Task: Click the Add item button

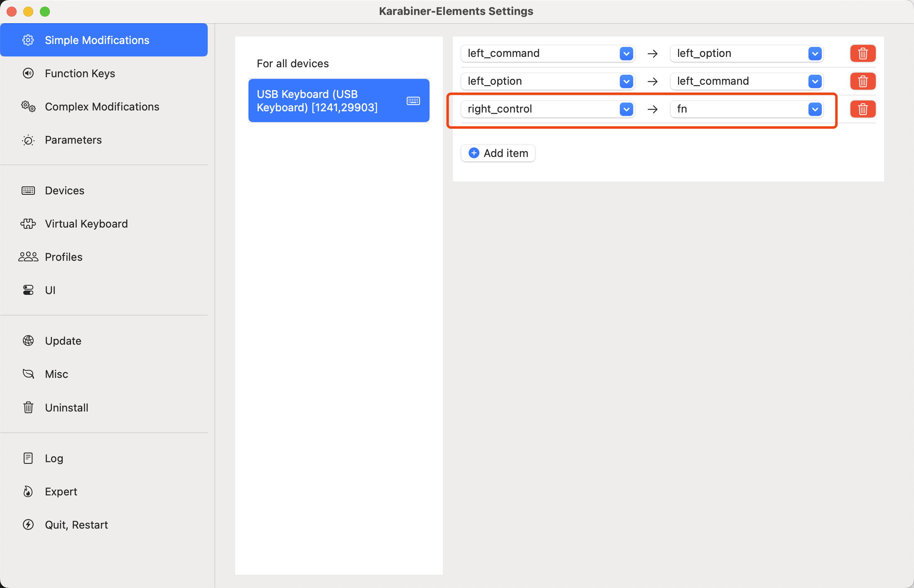Action: 498,153
